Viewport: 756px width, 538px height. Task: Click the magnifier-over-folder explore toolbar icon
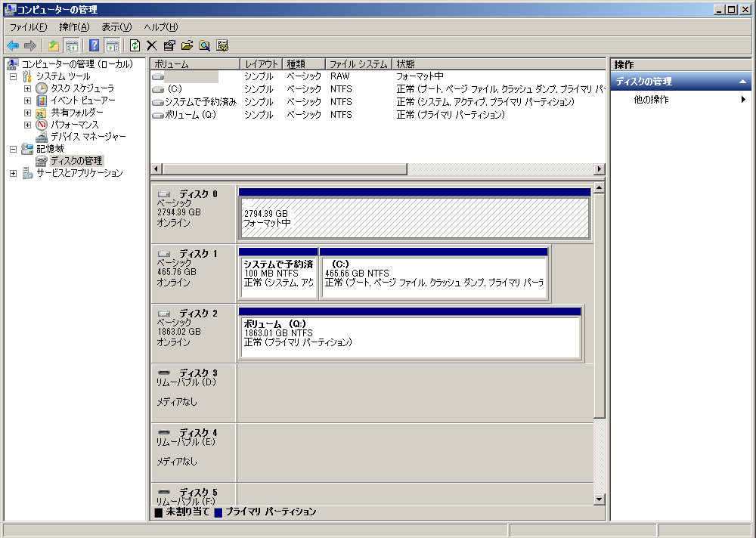coord(204,46)
